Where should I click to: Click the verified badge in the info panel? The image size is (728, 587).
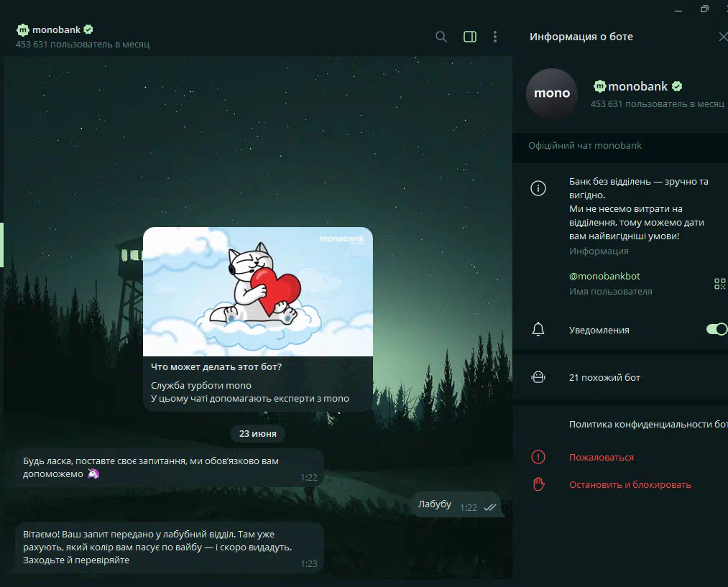(677, 86)
